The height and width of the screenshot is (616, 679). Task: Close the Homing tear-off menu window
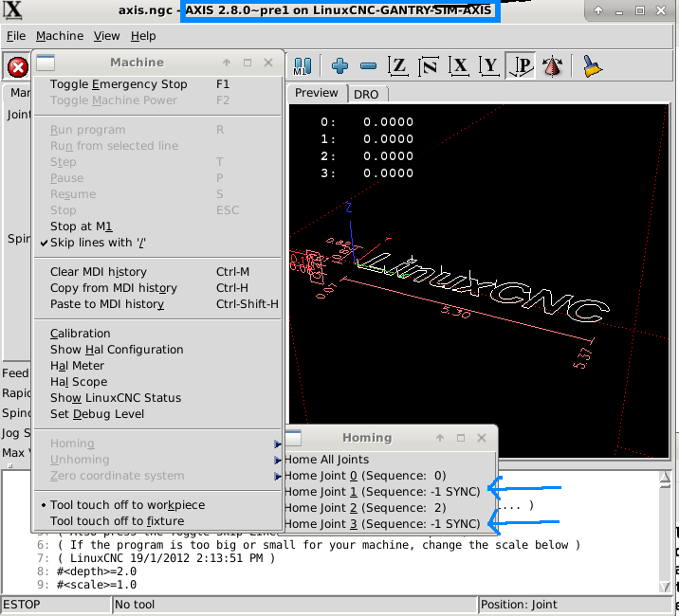tap(482, 438)
